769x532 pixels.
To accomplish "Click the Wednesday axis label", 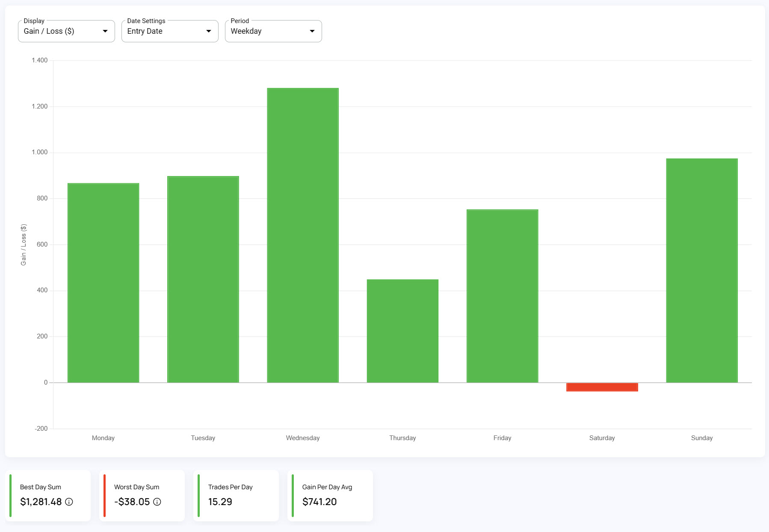I will [303, 438].
